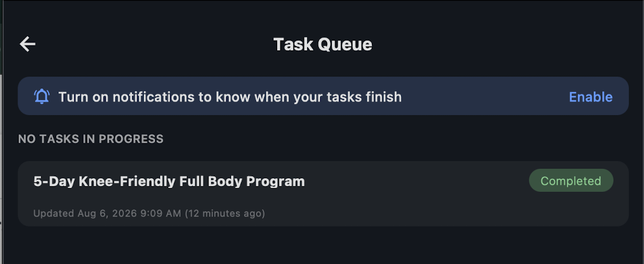Click empty dark area below the task card

click(323, 247)
